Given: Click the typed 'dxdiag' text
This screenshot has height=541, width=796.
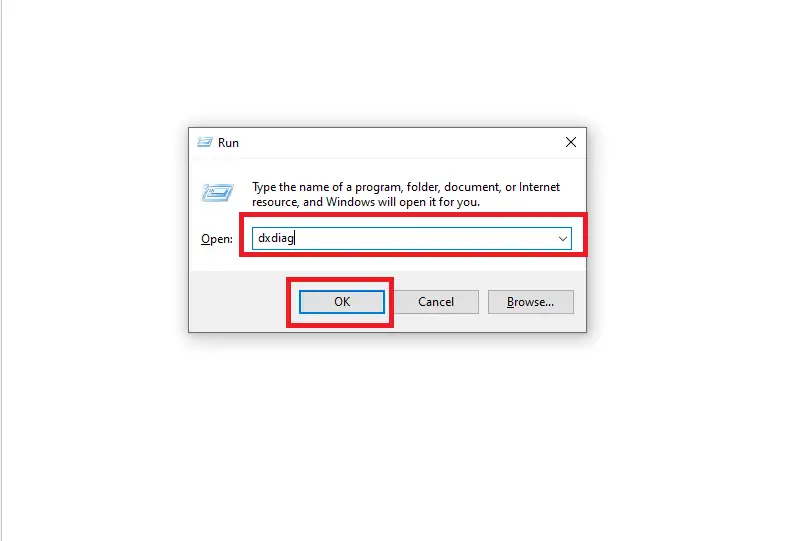Looking at the screenshot, I should coord(276,238).
